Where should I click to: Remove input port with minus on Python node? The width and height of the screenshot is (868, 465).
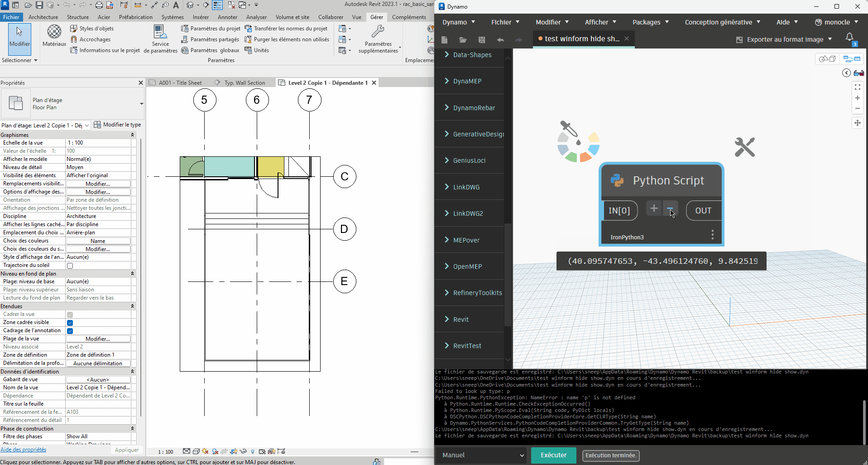pos(670,209)
